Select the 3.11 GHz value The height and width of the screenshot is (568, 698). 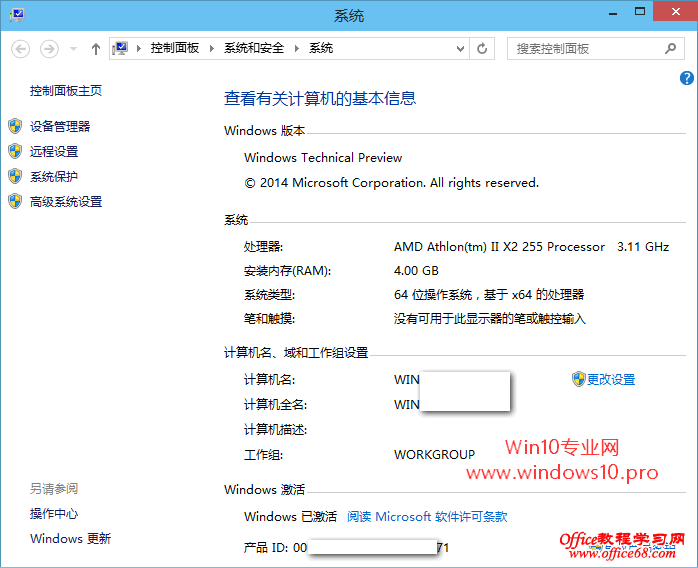643,247
